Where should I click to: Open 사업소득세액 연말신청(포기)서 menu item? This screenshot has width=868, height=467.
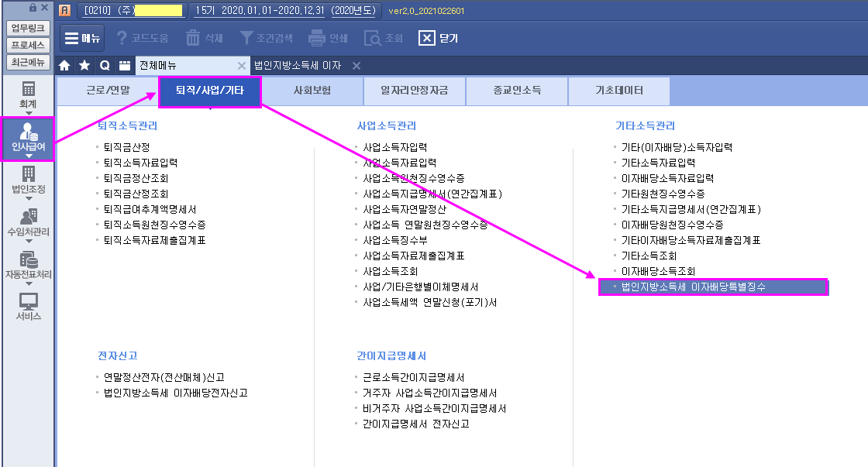coord(429,303)
